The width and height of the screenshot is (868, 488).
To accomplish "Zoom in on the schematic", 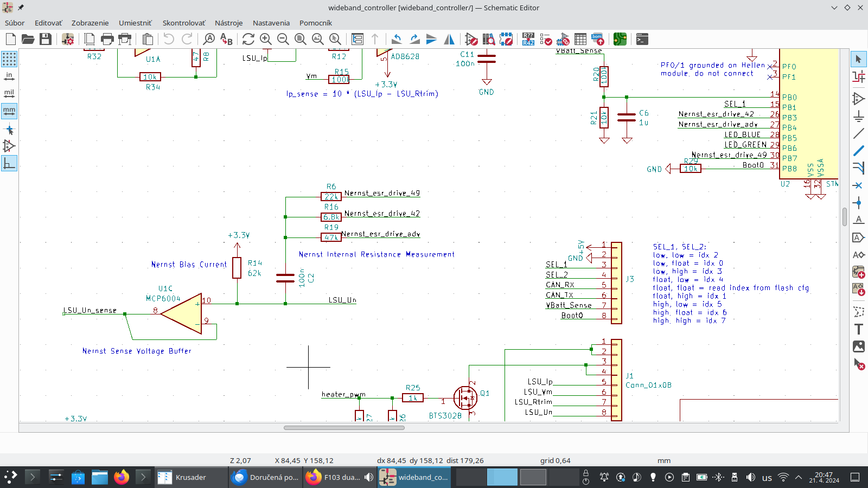I will pos(266,39).
